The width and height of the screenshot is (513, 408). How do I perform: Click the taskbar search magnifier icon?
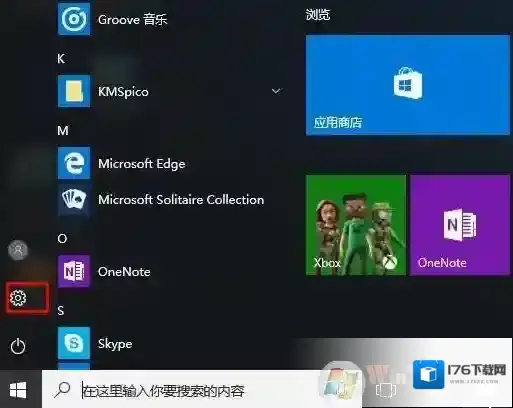click(x=62, y=390)
